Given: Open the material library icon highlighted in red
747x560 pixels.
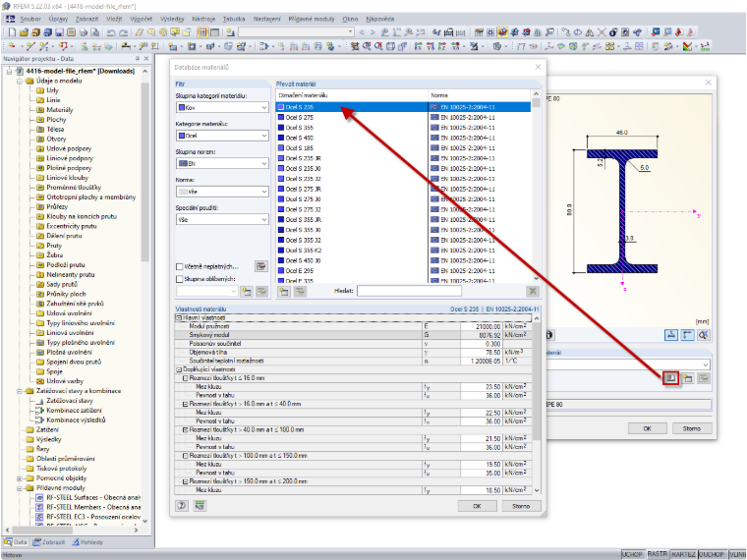Looking at the screenshot, I should (x=670, y=378).
